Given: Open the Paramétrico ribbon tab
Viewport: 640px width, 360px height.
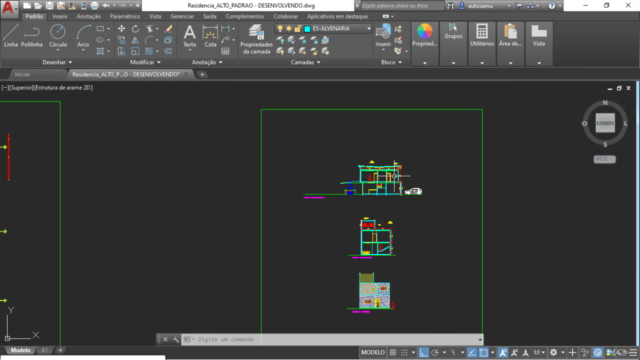Looking at the screenshot, I should pos(125,16).
